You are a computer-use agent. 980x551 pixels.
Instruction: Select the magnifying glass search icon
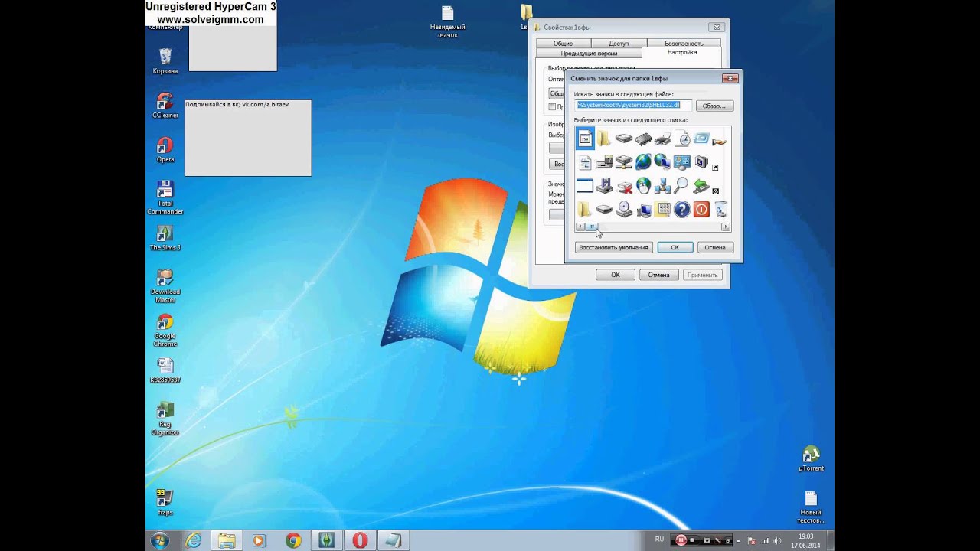(682, 186)
